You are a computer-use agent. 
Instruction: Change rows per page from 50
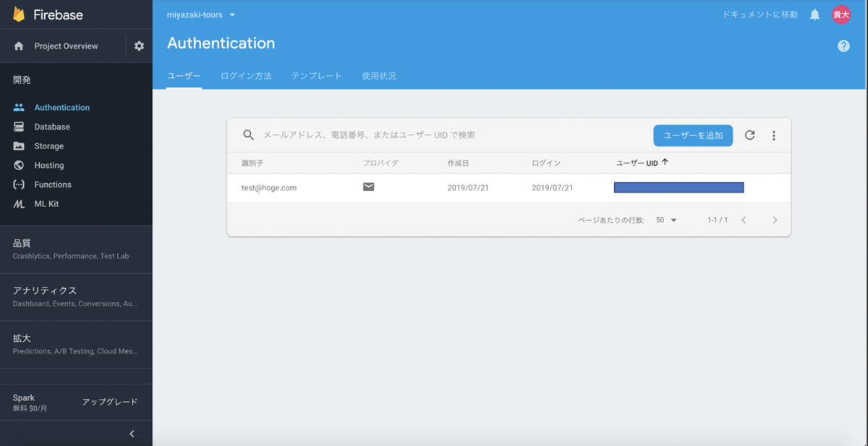666,219
